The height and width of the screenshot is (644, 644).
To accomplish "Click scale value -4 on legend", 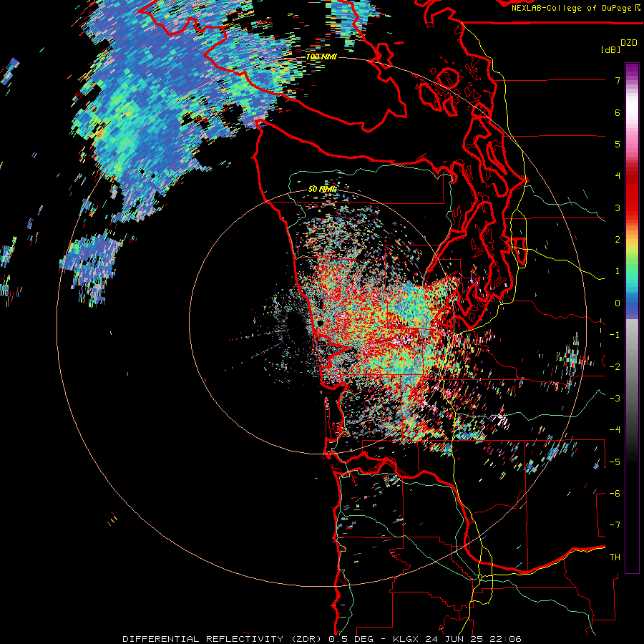I will pyautogui.click(x=615, y=430).
